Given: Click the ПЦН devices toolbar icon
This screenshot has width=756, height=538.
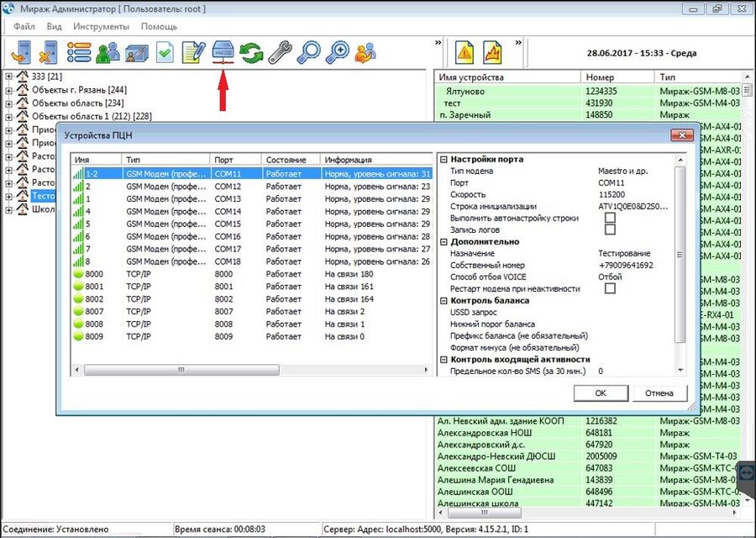Looking at the screenshot, I should click(x=223, y=52).
